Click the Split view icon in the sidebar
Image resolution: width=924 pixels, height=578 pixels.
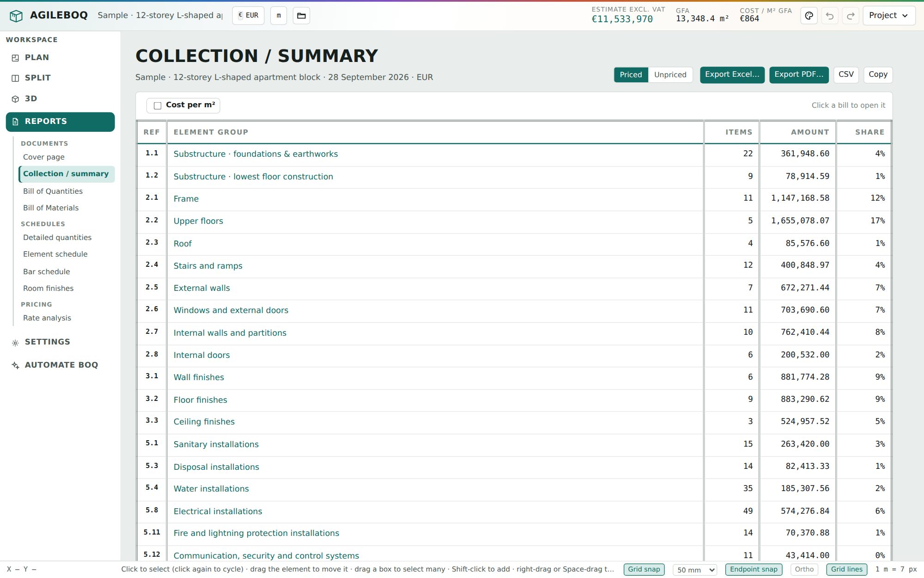15,78
